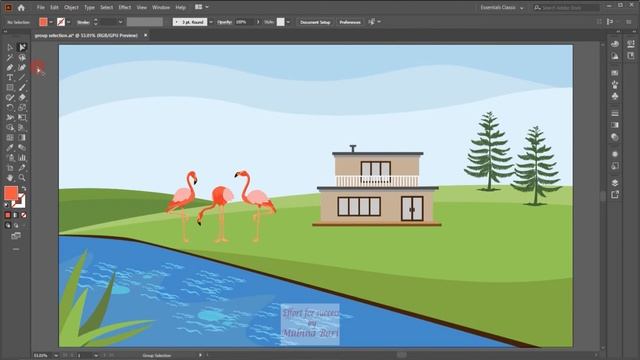Select the Shaper tool
The height and width of the screenshot is (360, 640).
point(10,98)
